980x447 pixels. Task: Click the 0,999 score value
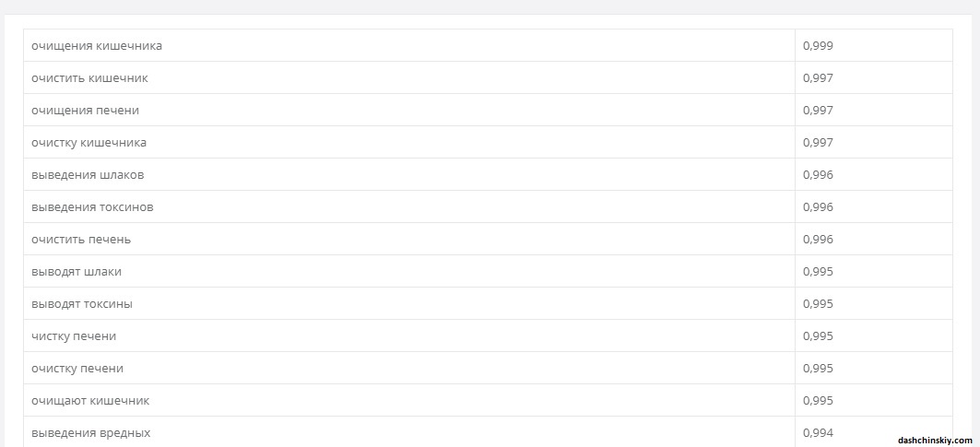(x=818, y=46)
